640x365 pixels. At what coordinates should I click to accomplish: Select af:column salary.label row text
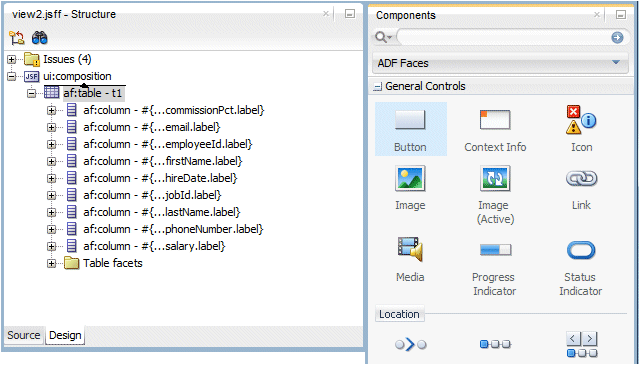(154, 246)
